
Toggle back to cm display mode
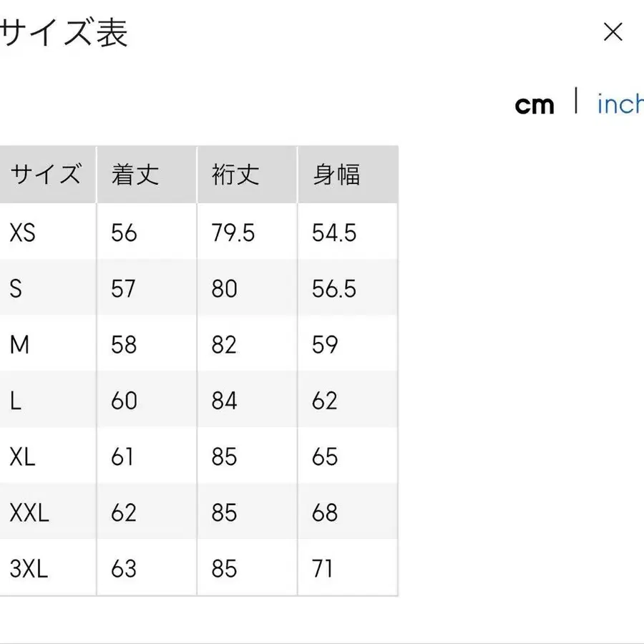click(x=536, y=104)
